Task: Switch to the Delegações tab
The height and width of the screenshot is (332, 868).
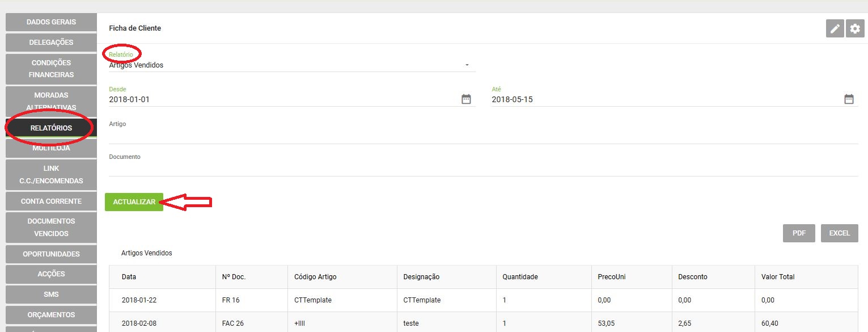Action: 51,43
